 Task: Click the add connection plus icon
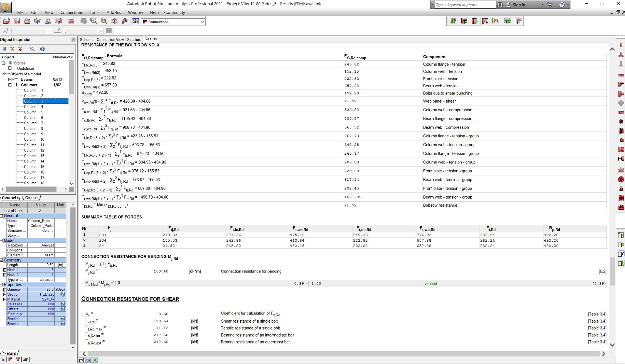pyautogui.click(x=485, y=21)
